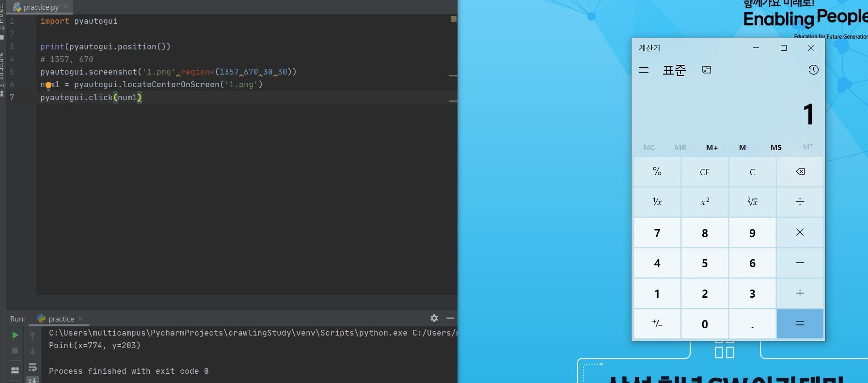Click the number 7 calculator key
This screenshot has height=383, width=868.
657,233
